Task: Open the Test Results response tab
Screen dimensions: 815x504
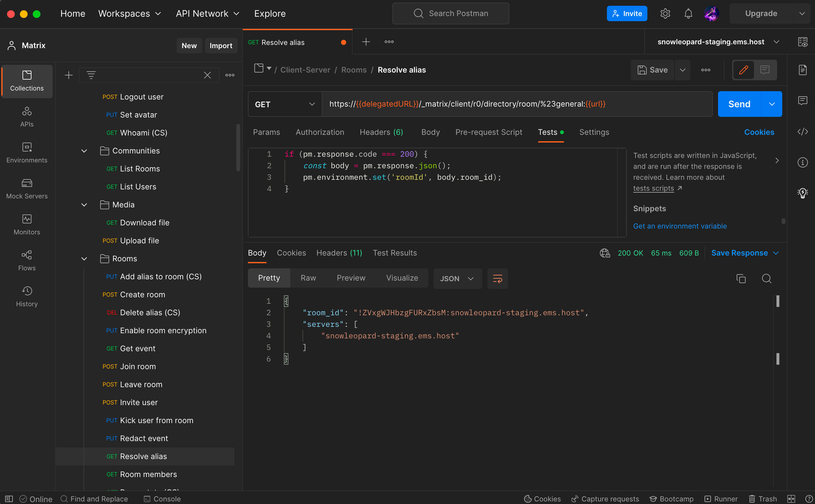Action: (x=395, y=253)
